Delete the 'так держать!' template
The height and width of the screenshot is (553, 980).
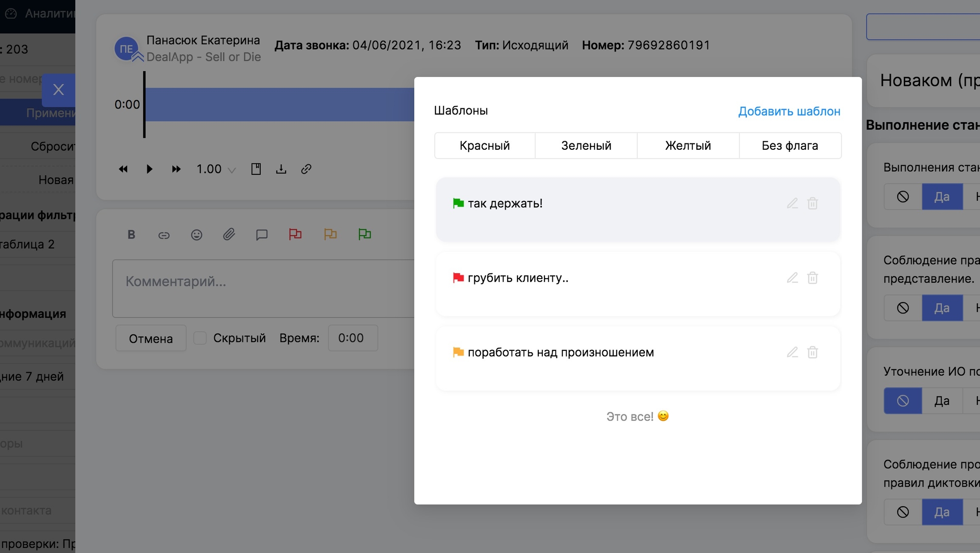point(812,203)
